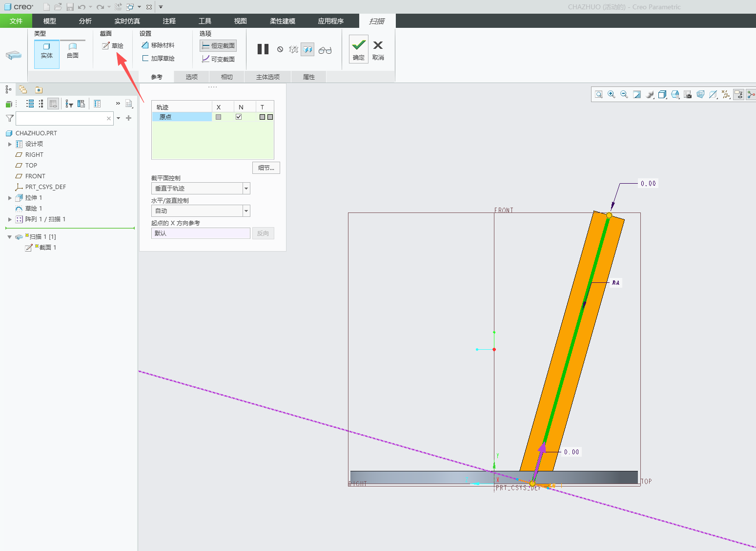Screen dimensions: 756x551
Task: Click the 草绘 sketch section icon
Action: (x=112, y=46)
